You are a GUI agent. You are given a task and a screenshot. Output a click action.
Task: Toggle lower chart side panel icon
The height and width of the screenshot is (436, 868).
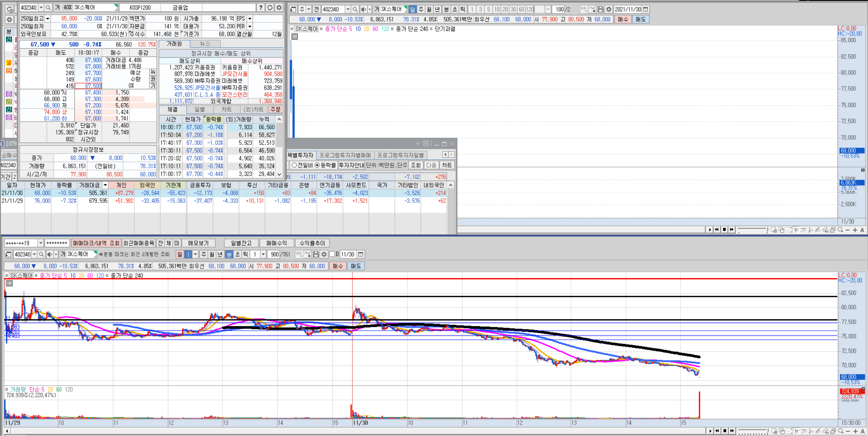pos(8,255)
